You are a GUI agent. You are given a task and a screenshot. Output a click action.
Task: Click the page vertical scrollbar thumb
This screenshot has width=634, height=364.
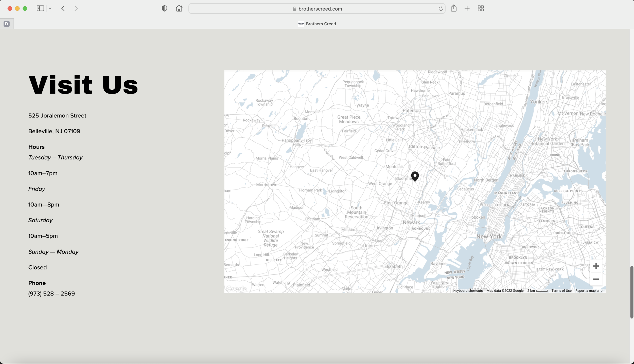point(631,292)
